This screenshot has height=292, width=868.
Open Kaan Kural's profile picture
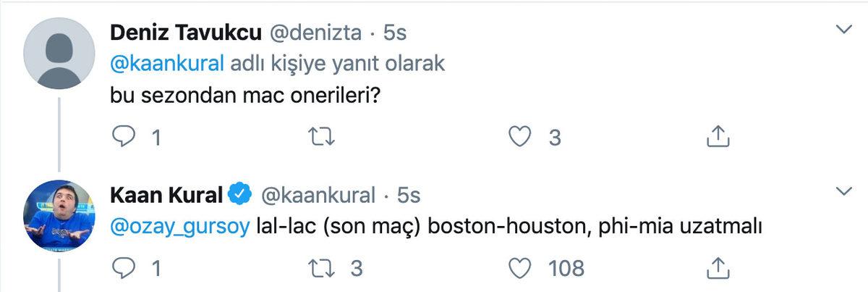click(x=59, y=215)
